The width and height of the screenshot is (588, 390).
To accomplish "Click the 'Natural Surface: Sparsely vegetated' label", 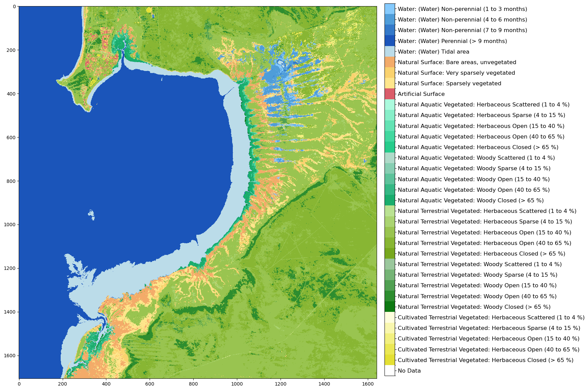I will pos(449,83).
